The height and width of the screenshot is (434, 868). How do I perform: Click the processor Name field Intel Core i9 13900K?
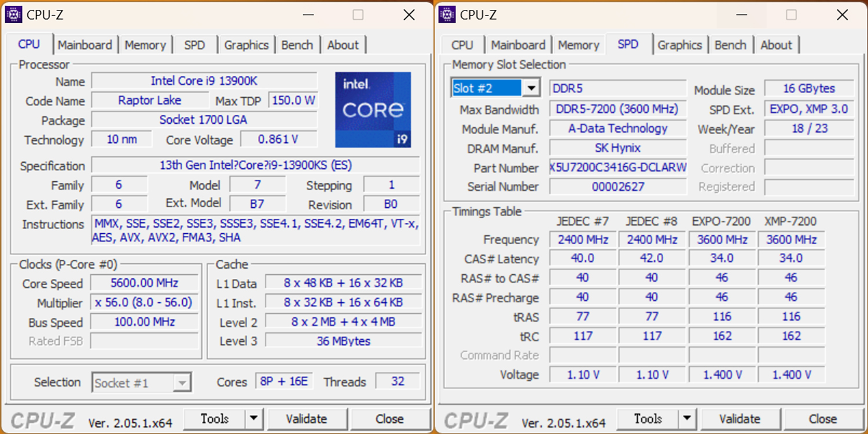(204, 81)
